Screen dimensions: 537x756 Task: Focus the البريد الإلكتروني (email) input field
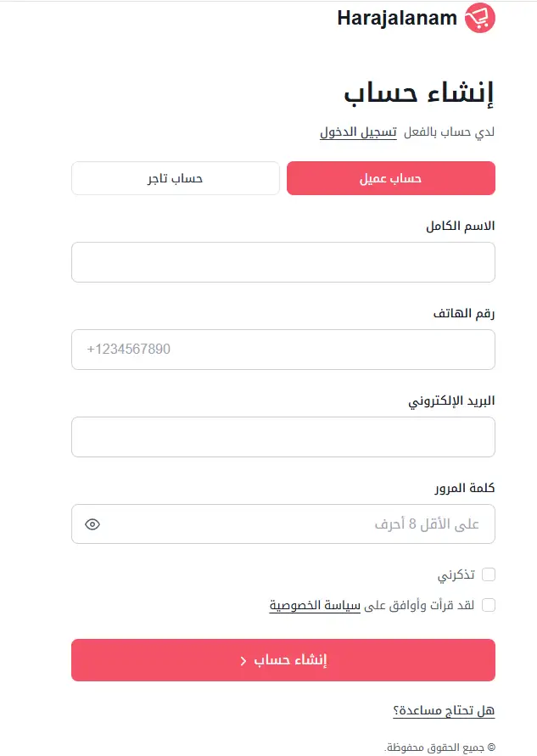click(x=283, y=437)
